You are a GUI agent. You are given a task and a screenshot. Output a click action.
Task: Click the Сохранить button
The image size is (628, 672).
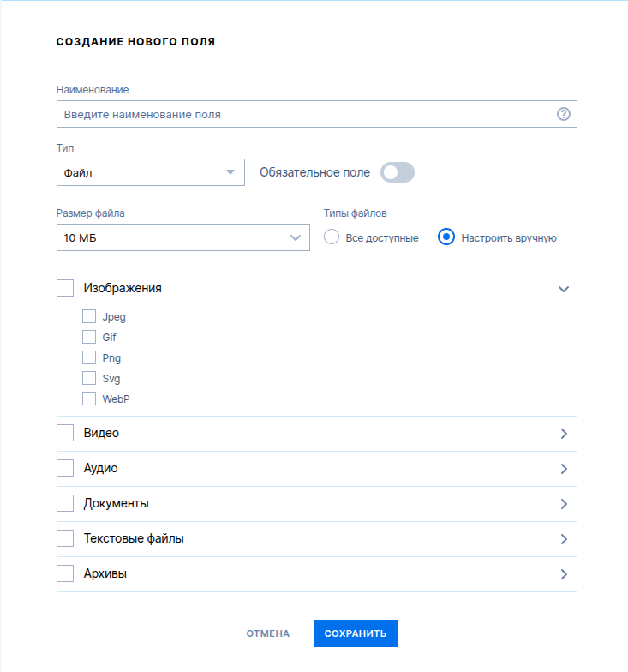pos(355,633)
